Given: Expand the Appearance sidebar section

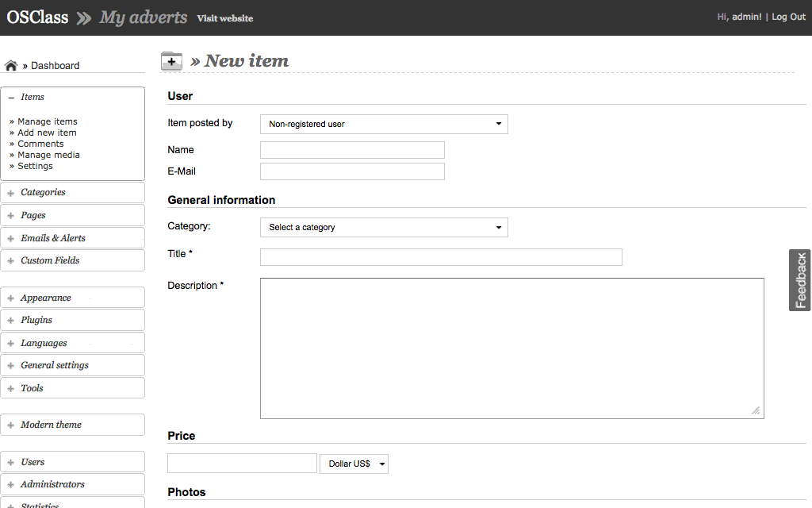Looking at the screenshot, I should point(45,298).
